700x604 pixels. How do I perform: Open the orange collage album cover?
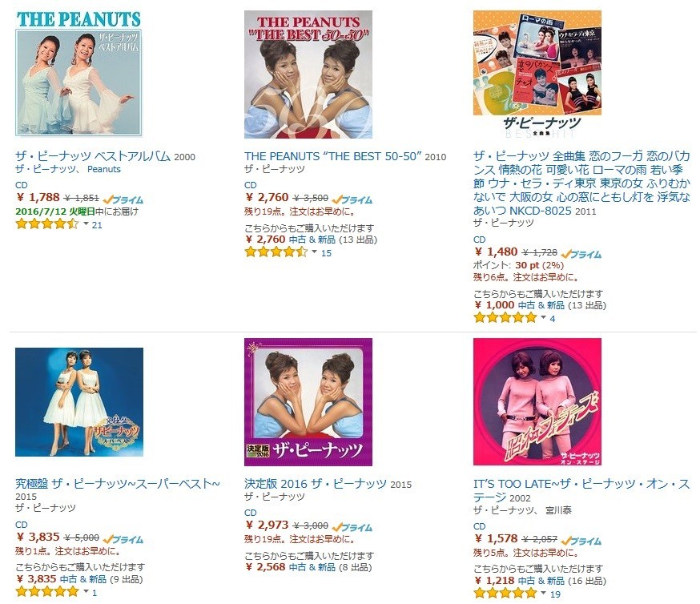pyautogui.click(x=537, y=74)
